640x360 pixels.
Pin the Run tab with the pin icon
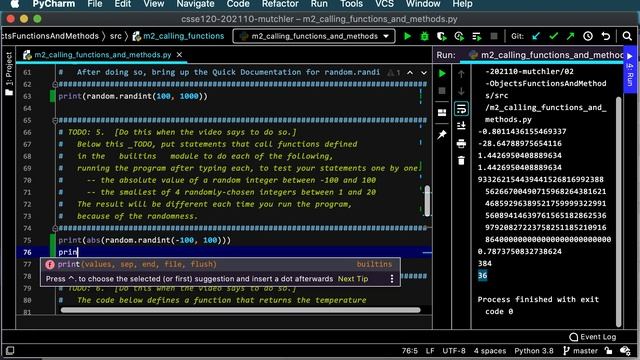click(442, 134)
